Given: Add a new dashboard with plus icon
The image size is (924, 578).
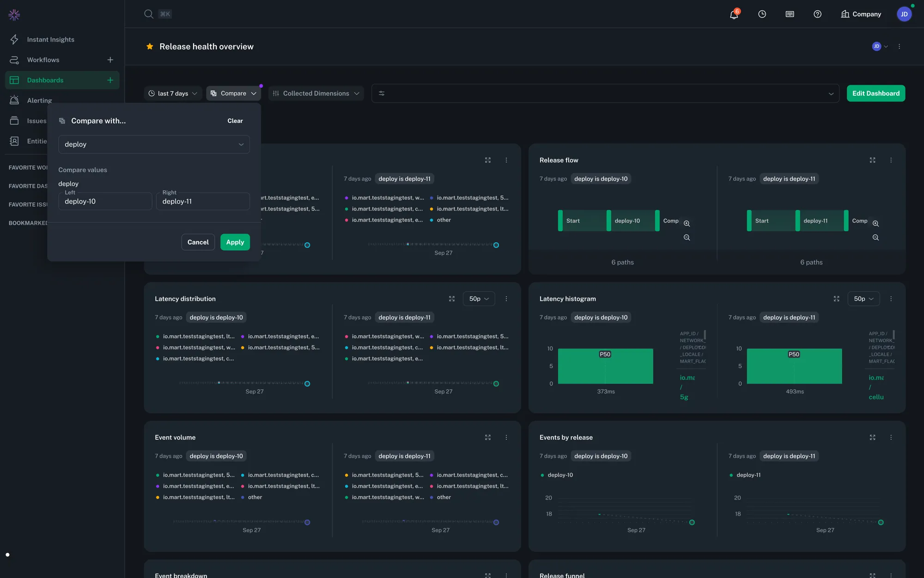Looking at the screenshot, I should [x=110, y=80].
